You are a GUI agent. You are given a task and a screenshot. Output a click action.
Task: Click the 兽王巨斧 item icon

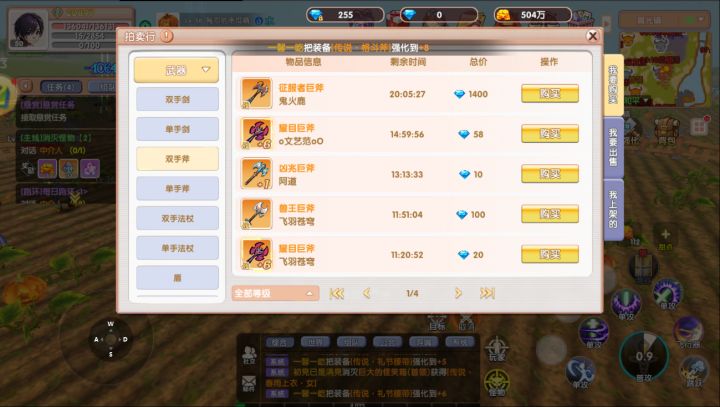coord(256,214)
